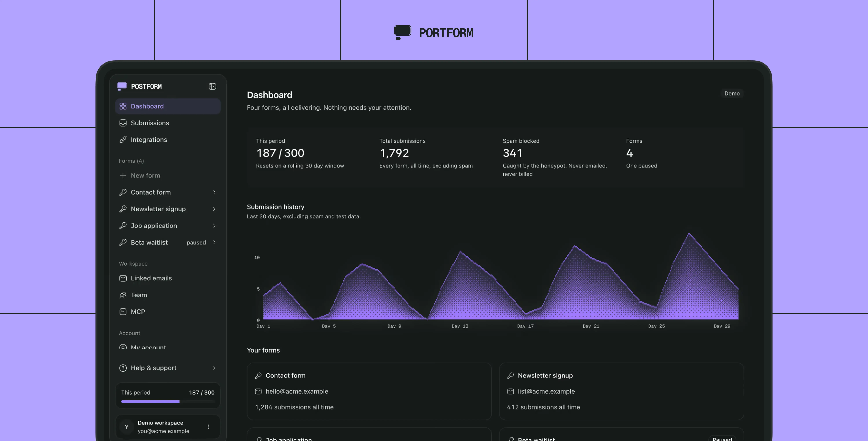
Task: Click the key icon beside Contact form in the sidebar
Action: coord(123,192)
